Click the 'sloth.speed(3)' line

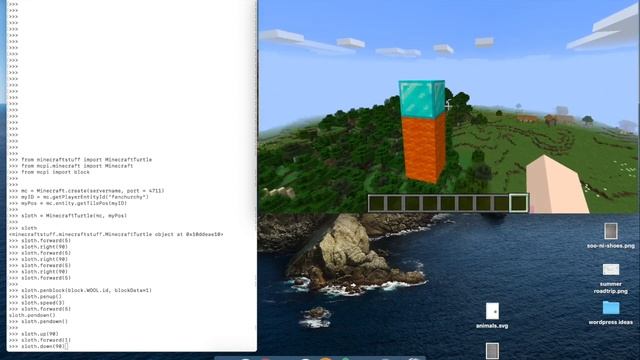tap(43, 303)
